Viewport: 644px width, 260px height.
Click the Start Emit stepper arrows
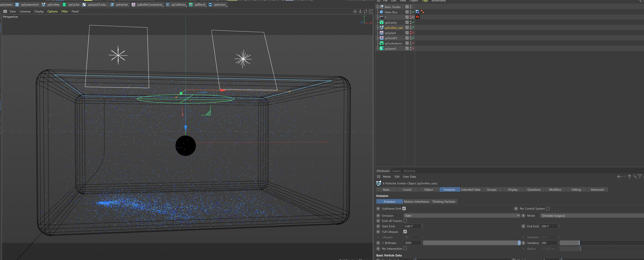pos(422,226)
